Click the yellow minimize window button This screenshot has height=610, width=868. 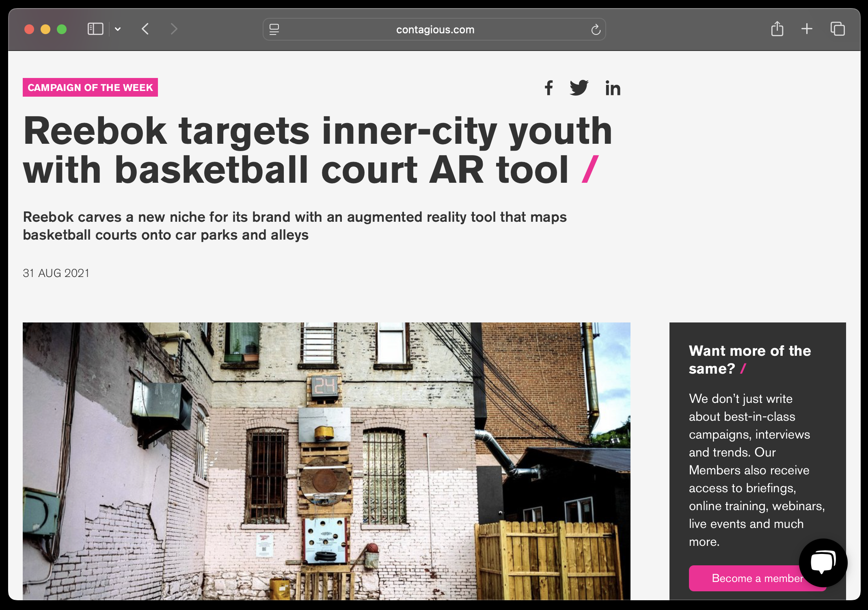point(45,29)
